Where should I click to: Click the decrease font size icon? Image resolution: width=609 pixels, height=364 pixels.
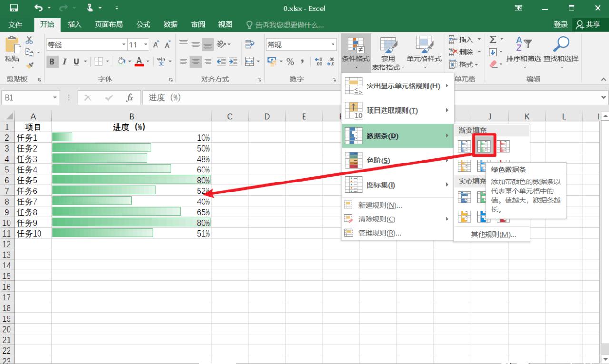[x=167, y=45]
